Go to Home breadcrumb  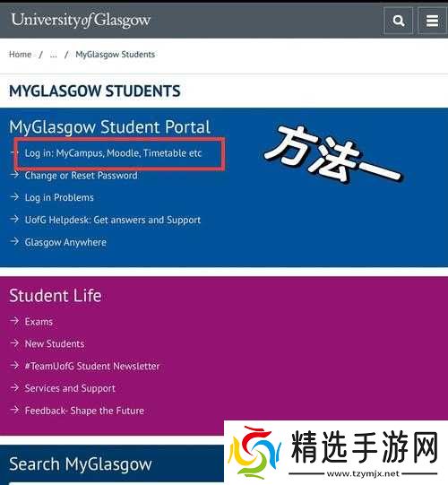click(20, 55)
